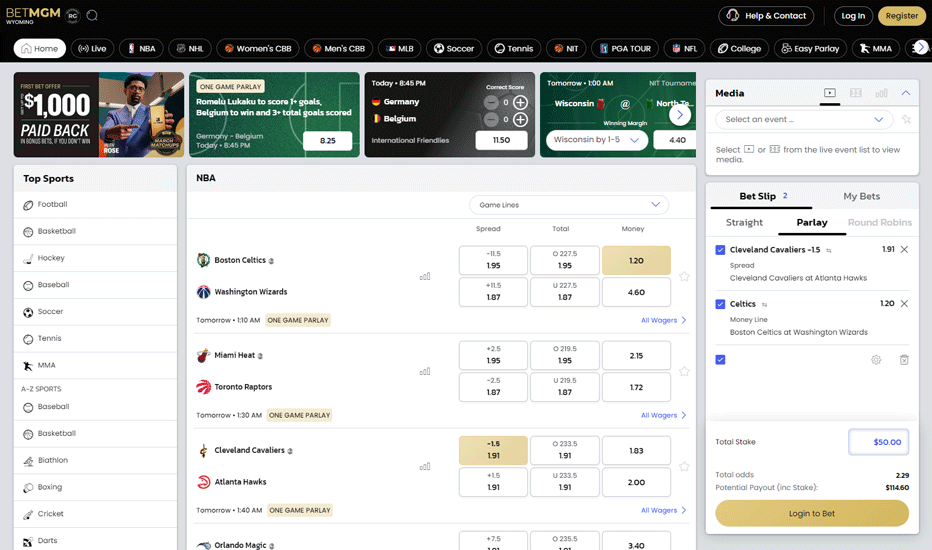Click One Game Parlay tag for Heat game
The width and height of the screenshot is (932, 550).
coord(300,415)
